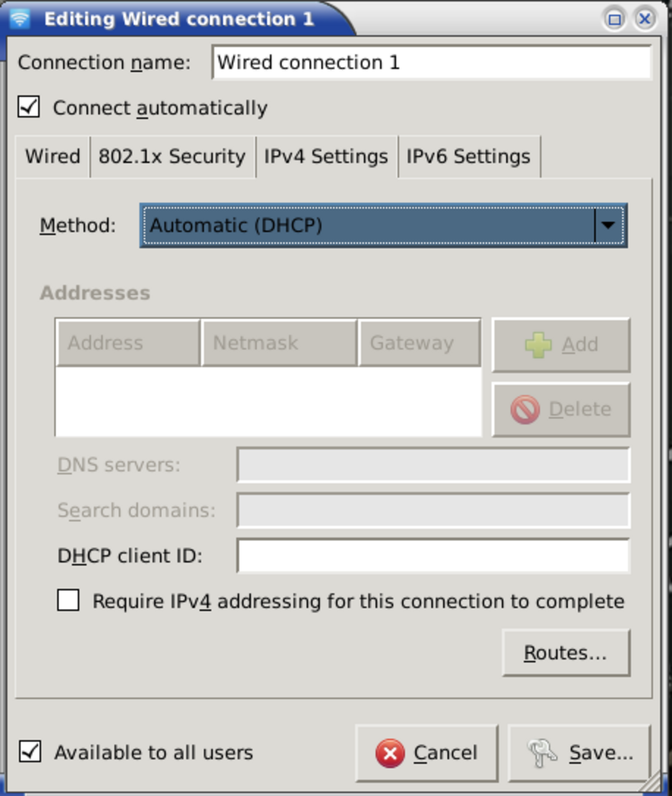Open the Routes dialog
The image size is (672, 796).
(x=566, y=653)
